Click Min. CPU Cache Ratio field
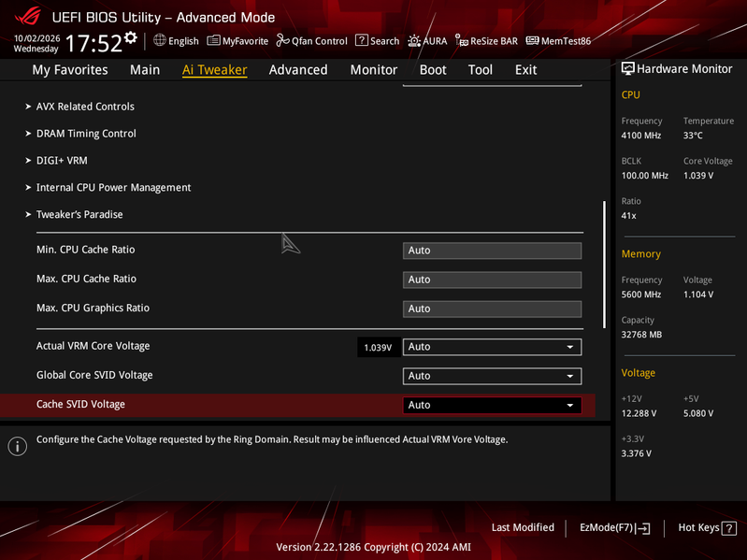Image resolution: width=747 pixels, height=560 pixels. click(492, 251)
